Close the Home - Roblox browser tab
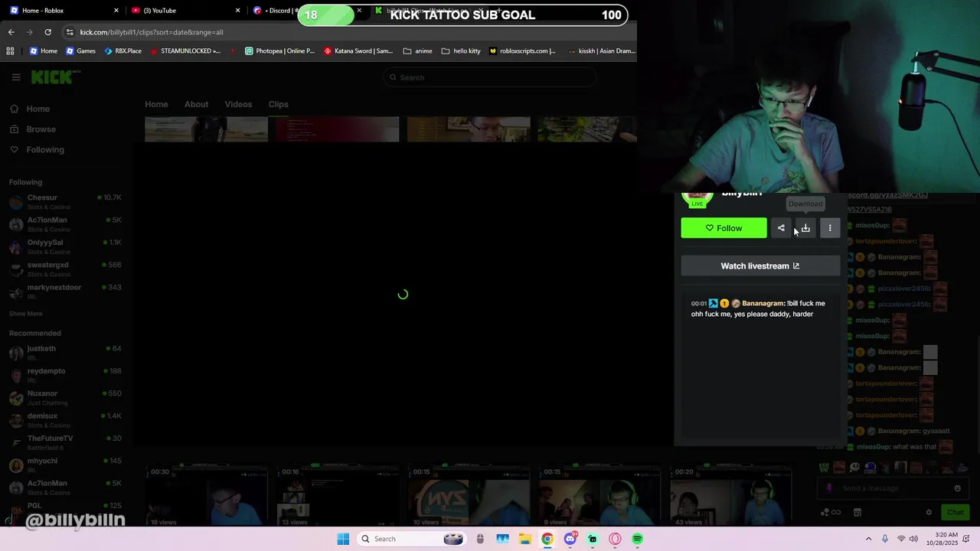This screenshot has width=980, height=551. coord(116,11)
